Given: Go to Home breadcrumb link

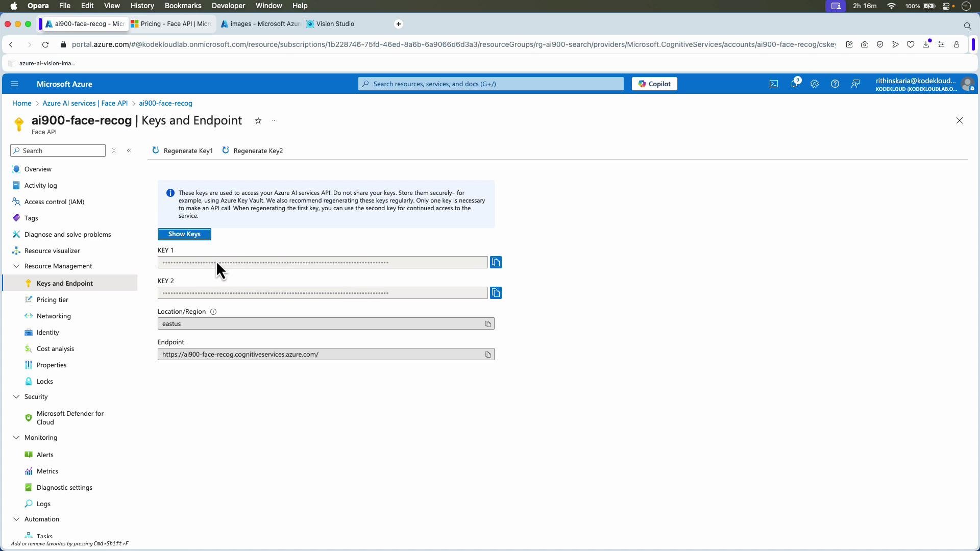Looking at the screenshot, I should coord(22,103).
